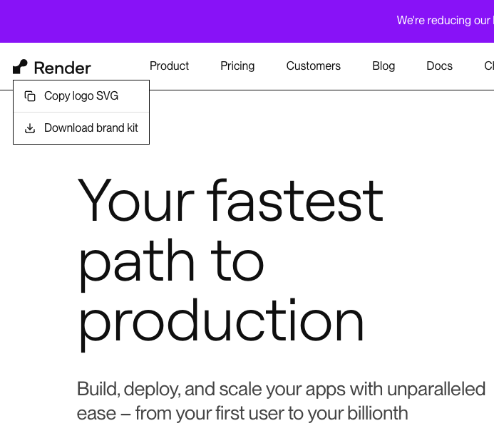The image size is (494, 448).
Task: Open the Product navigation item
Action: 169,66
